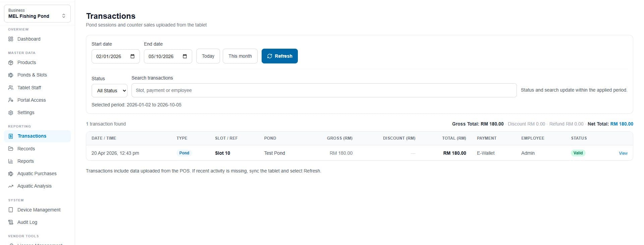
Task: Click the Pond type badge
Action: 184,153
